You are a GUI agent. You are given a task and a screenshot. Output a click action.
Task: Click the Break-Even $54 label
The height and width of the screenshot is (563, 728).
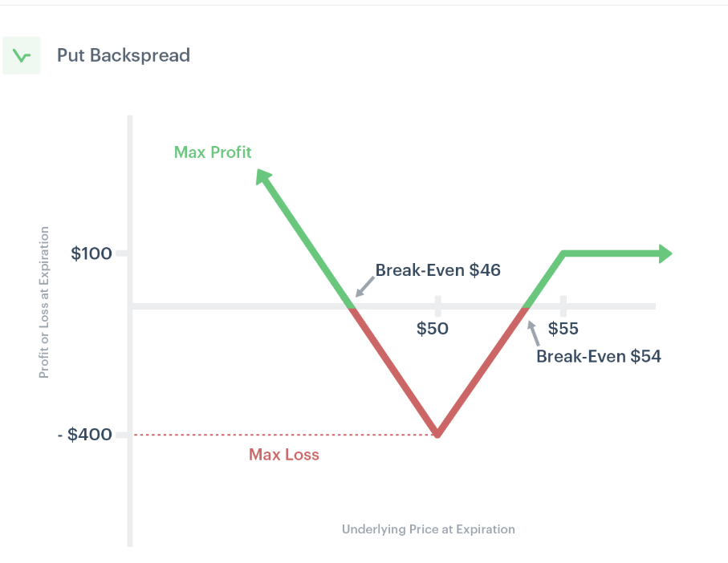click(x=599, y=356)
